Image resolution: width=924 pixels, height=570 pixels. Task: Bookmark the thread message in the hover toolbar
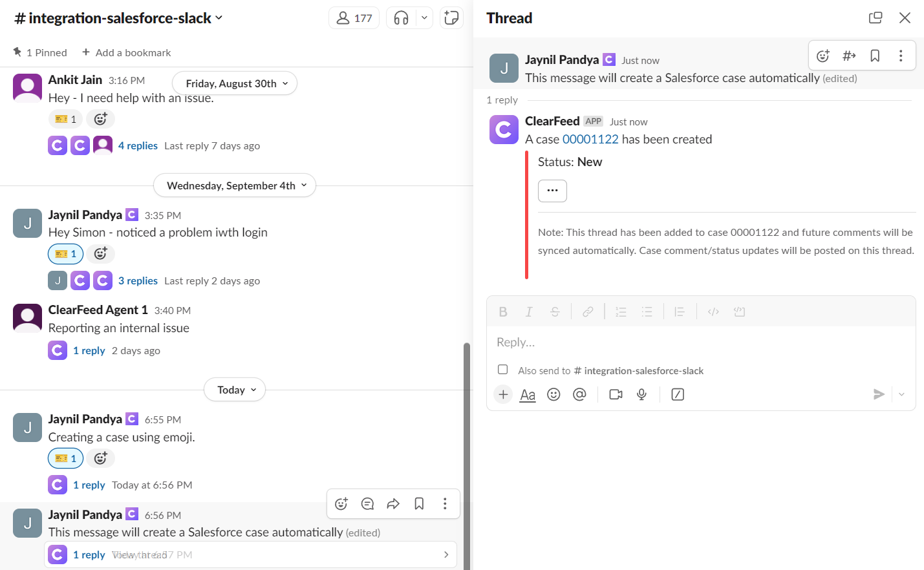(x=875, y=56)
